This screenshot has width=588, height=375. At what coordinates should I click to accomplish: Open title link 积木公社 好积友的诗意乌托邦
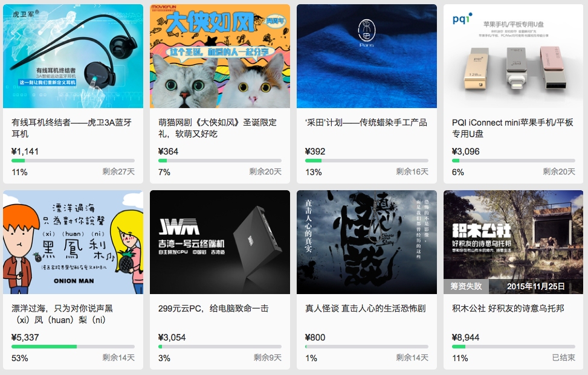click(x=508, y=309)
